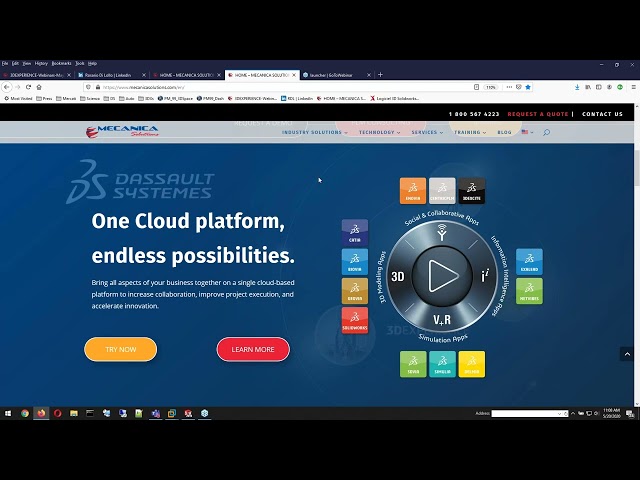
Task: Open the Windows Start menu
Action: pos(8,413)
